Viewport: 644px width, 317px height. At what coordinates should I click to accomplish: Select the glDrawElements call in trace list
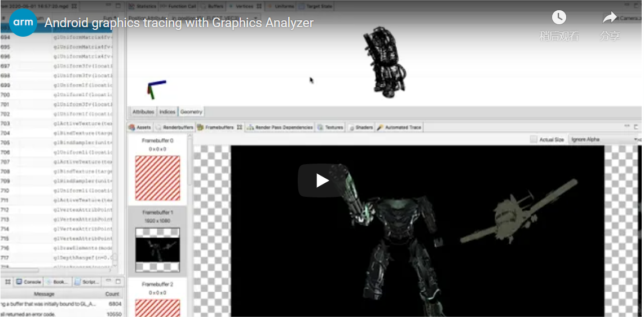coord(82,248)
